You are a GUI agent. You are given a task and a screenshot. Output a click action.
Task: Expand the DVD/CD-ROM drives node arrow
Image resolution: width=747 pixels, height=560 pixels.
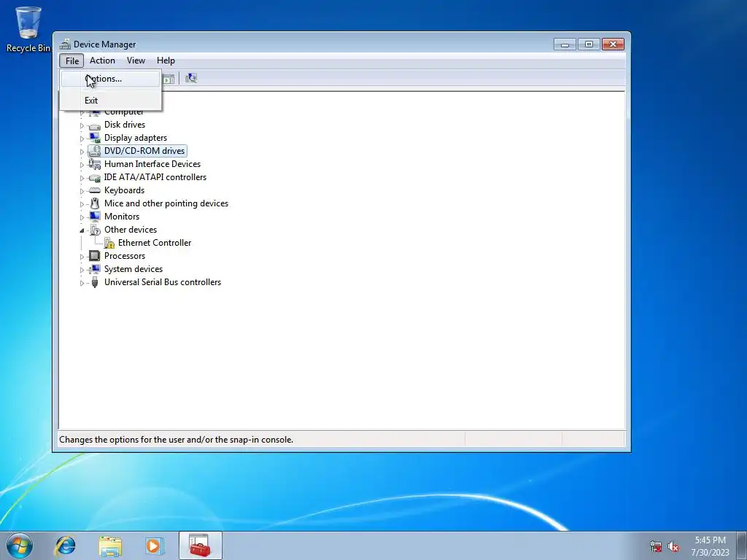[x=82, y=152]
